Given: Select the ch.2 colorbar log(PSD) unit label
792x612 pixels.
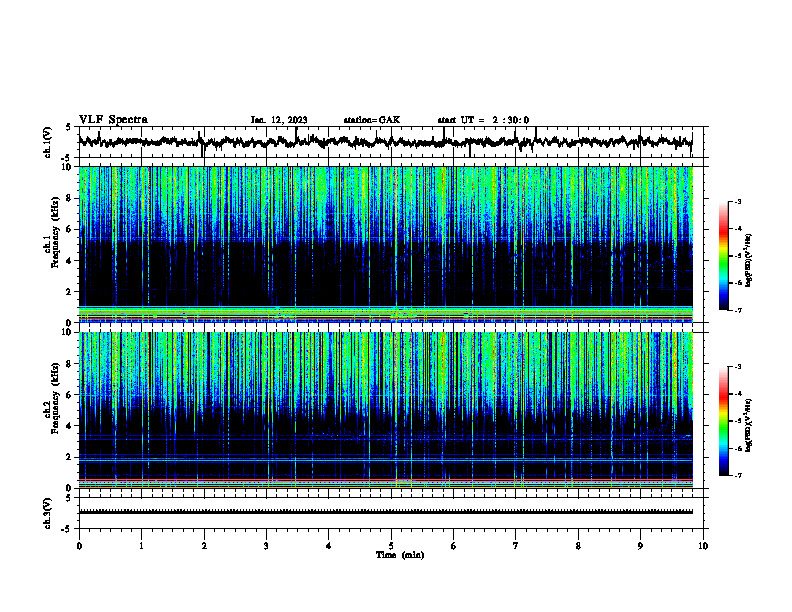Looking at the screenshot, I should point(748,425).
